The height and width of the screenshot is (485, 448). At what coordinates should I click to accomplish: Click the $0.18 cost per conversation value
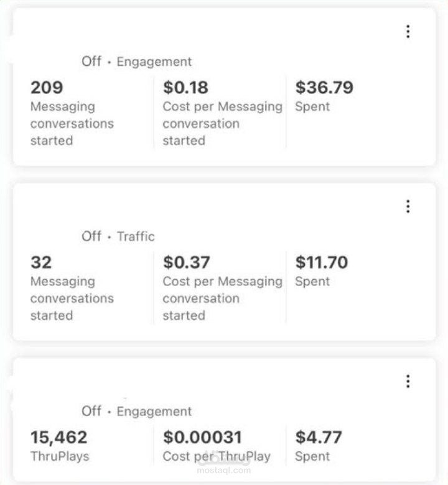(185, 87)
